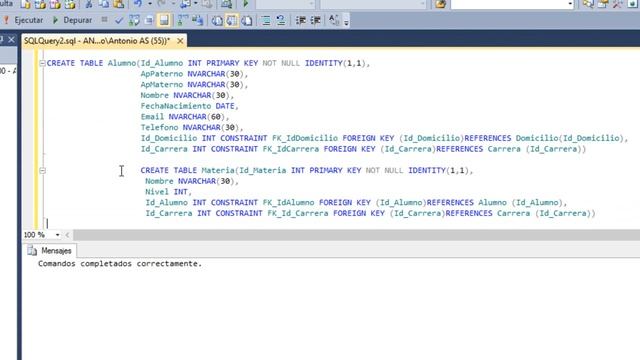Switch to SQLQuery2.sql tab
The width and height of the screenshot is (640, 360).
pyautogui.click(x=97, y=41)
